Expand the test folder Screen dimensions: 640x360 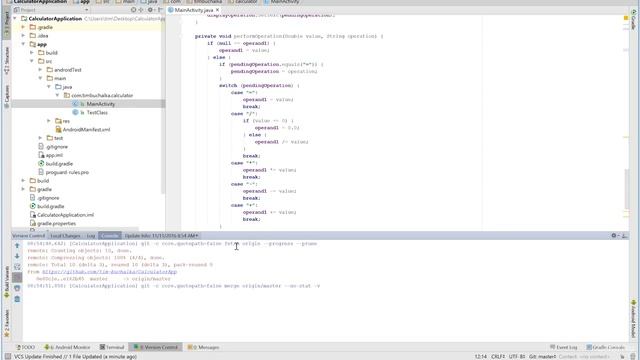coord(40,138)
